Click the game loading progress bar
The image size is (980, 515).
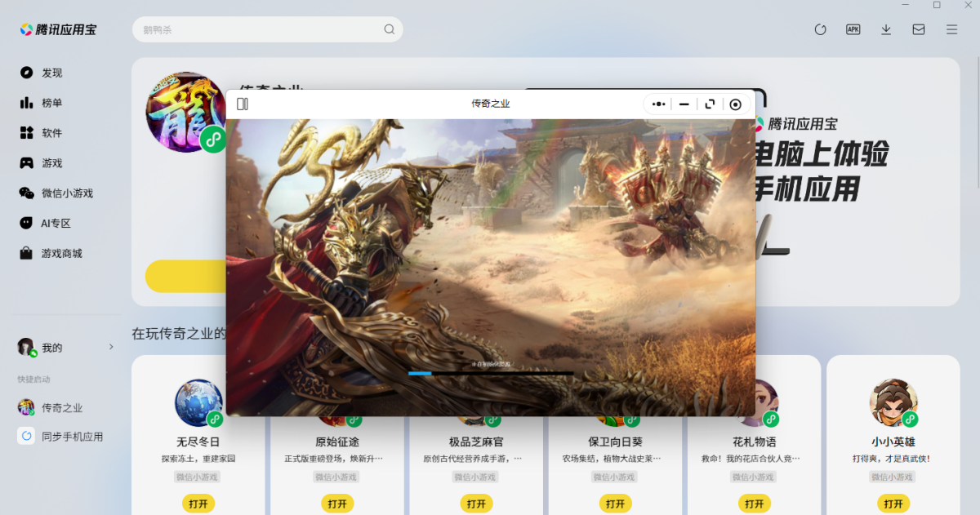490,373
